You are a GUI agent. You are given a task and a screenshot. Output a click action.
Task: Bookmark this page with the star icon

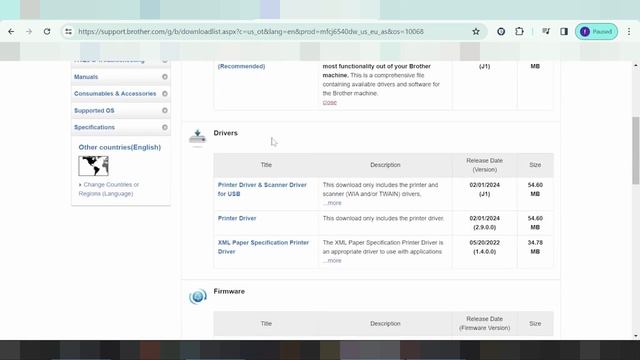(476, 31)
